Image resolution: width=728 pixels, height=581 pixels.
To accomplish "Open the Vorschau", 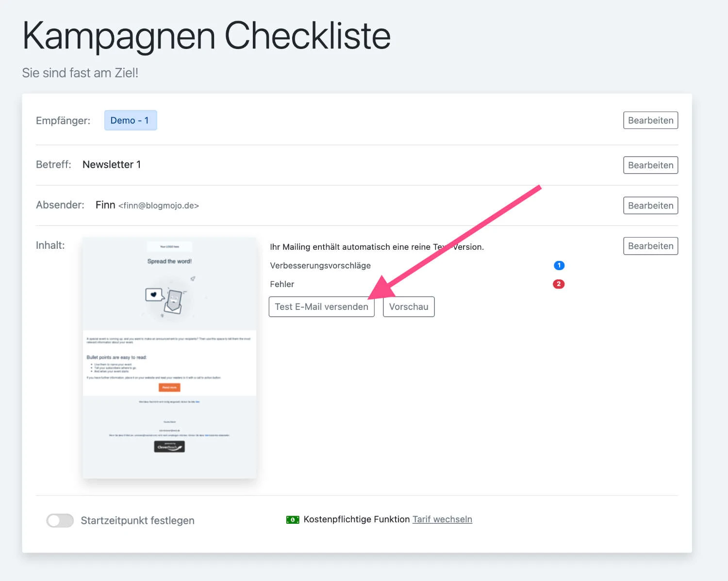I will (408, 307).
